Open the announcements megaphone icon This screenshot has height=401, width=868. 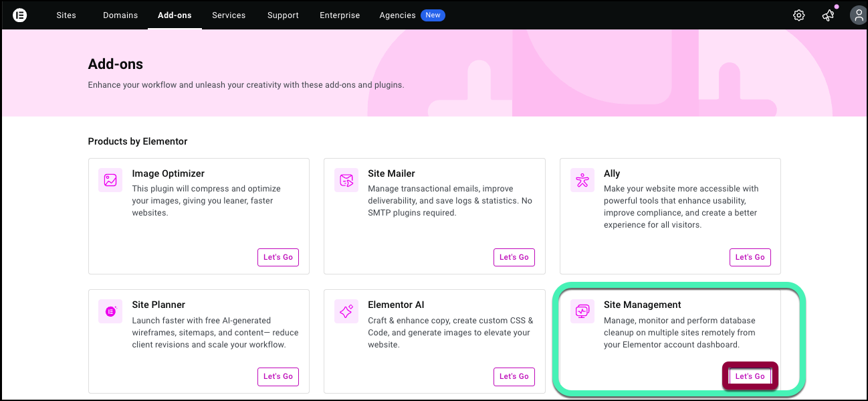pyautogui.click(x=828, y=15)
